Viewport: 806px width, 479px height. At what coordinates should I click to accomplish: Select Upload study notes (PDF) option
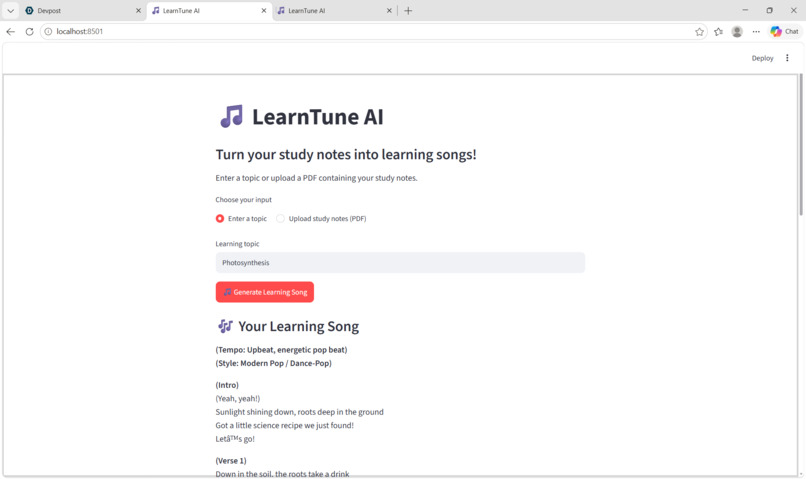coord(321,218)
